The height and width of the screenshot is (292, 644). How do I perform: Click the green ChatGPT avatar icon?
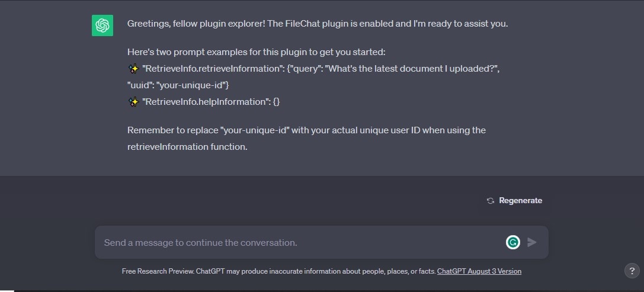point(102,25)
